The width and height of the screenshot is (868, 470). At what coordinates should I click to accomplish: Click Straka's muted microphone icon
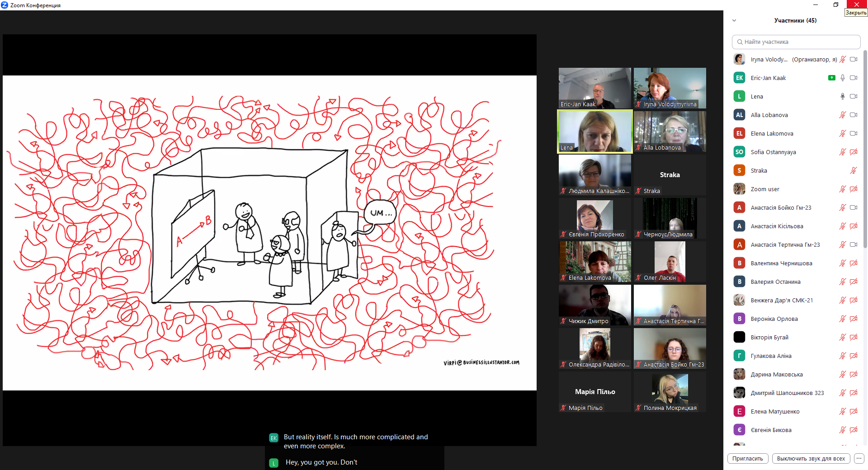click(853, 170)
